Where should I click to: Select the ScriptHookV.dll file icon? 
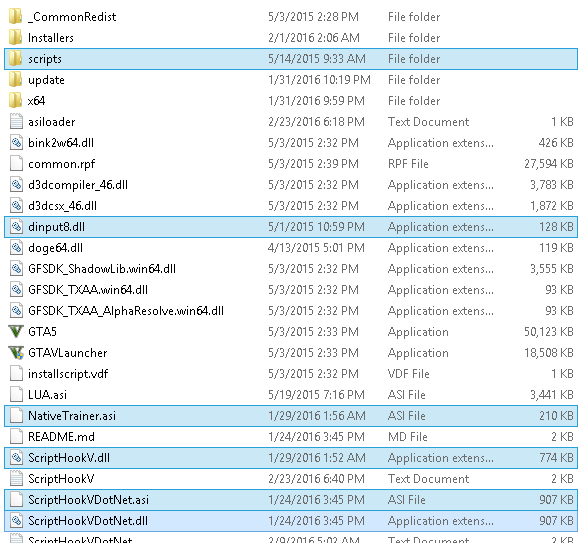(16, 458)
